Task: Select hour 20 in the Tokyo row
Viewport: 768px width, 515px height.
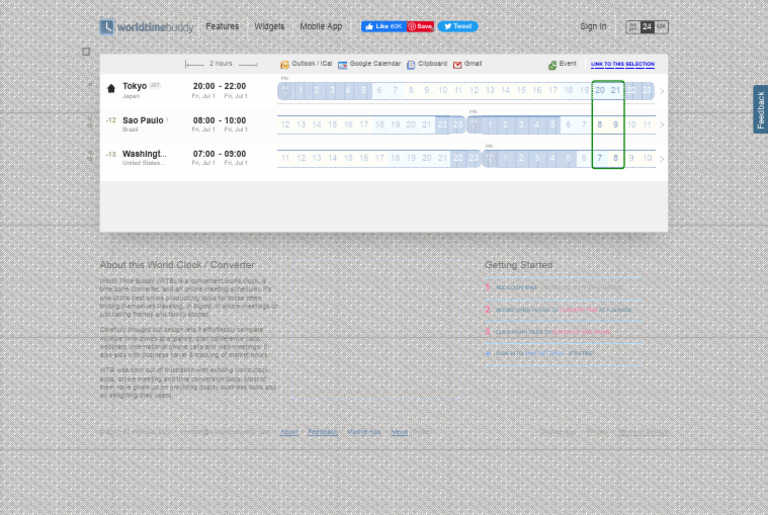Action: (x=600, y=91)
